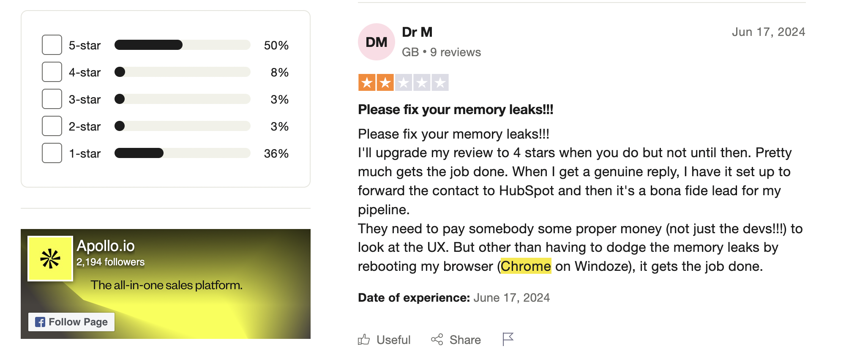Check the 5-star filter checkbox
Image resolution: width=868 pixels, height=360 pixels.
tap(52, 45)
